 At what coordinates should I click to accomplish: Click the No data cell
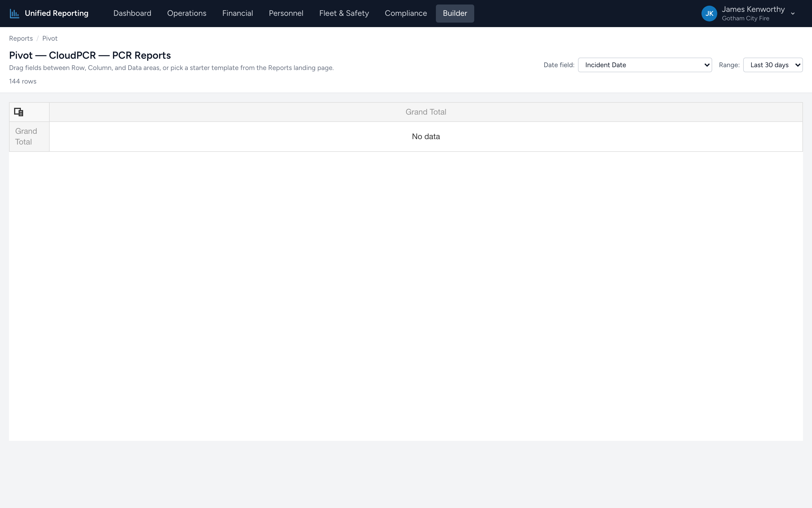point(426,136)
